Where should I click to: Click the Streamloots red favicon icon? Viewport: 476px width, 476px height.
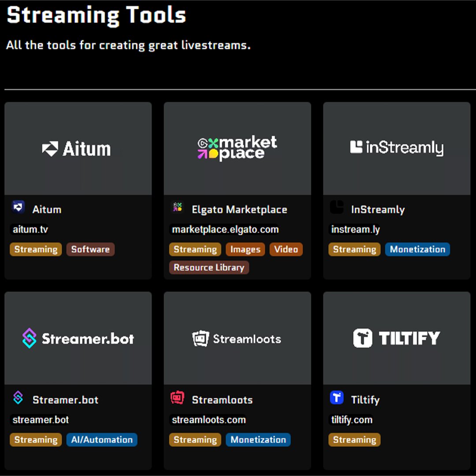pos(177,398)
